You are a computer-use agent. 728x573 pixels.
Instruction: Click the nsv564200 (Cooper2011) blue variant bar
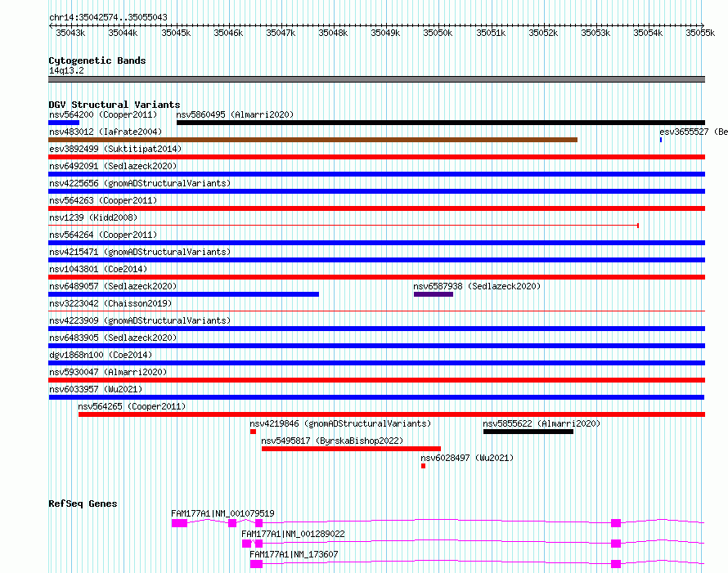click(64, 123)
